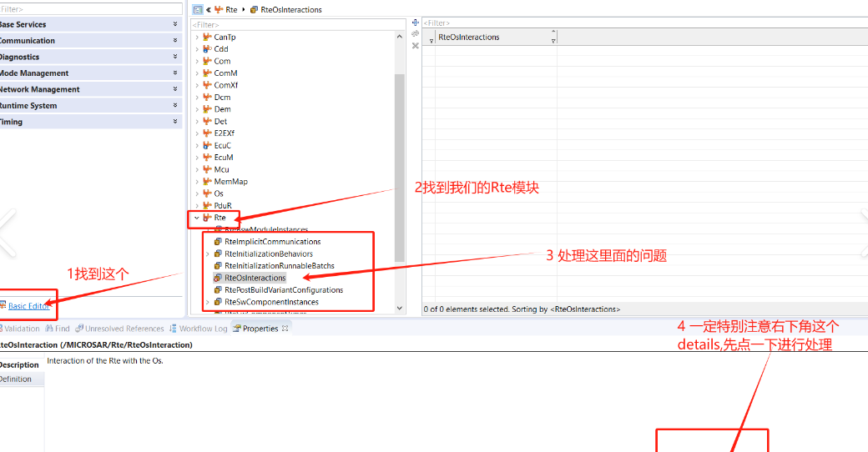Viewport: 868px width, 452px height.
Task: Click the EcuM module icon
Action: pyautogui.click(x=207, y=157)
